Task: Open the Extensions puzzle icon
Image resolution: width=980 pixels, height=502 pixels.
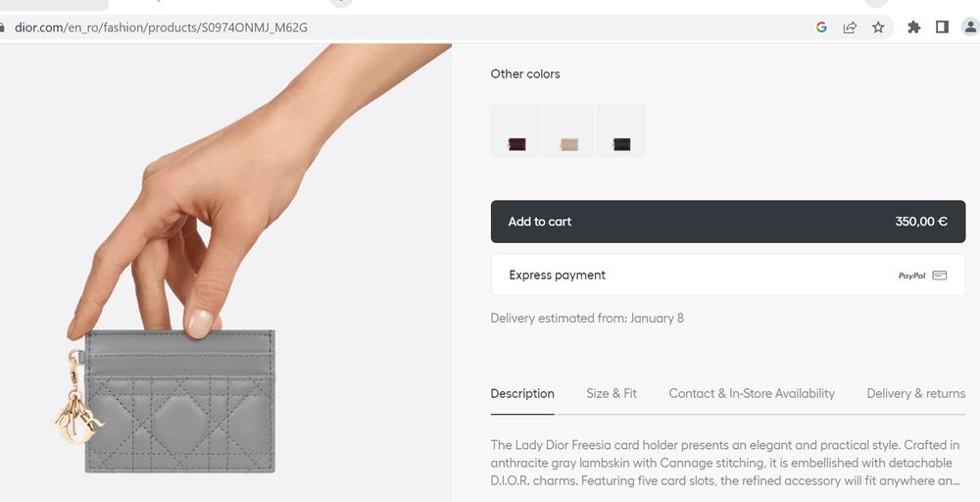Action: click(913, 26)
